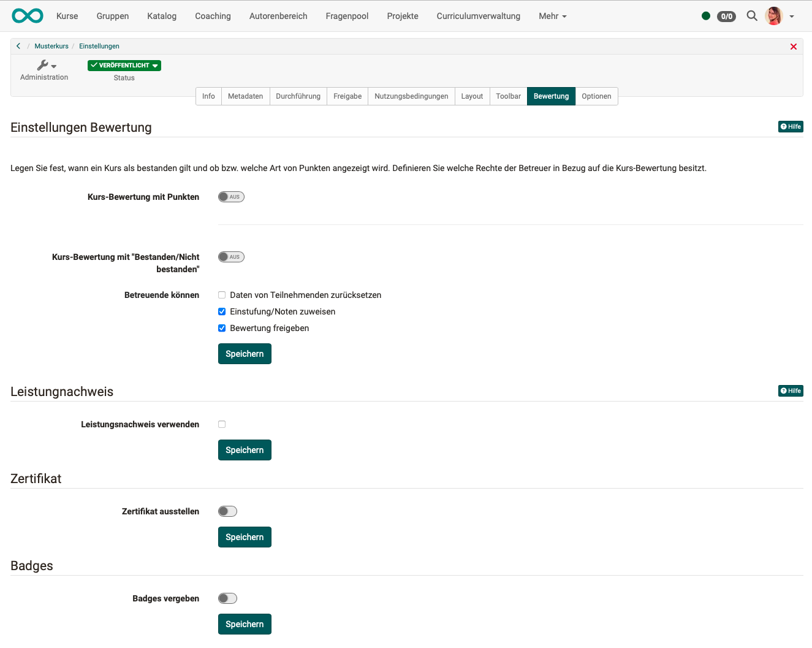Click the 0/0 notification counter
The height and width of the screenshot is (648, 812).
(x=727, y=17)
